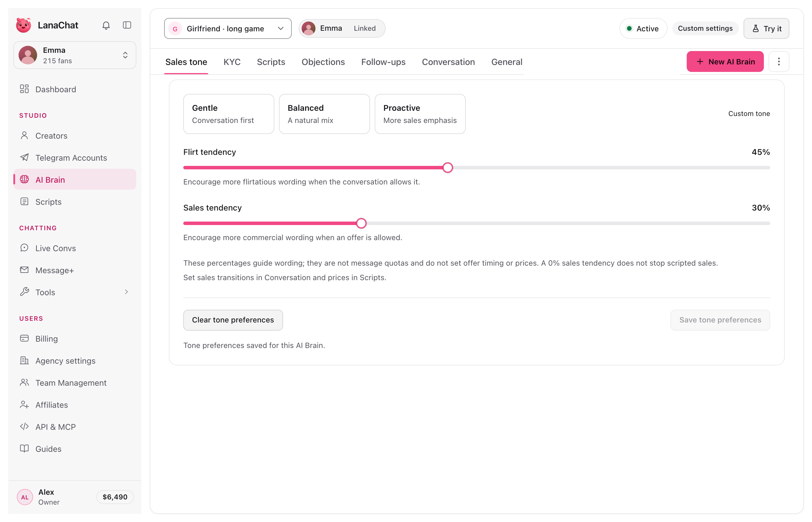812x522 pixels.
Task: Click the New AI Brain button
Action: coord(725,62)
